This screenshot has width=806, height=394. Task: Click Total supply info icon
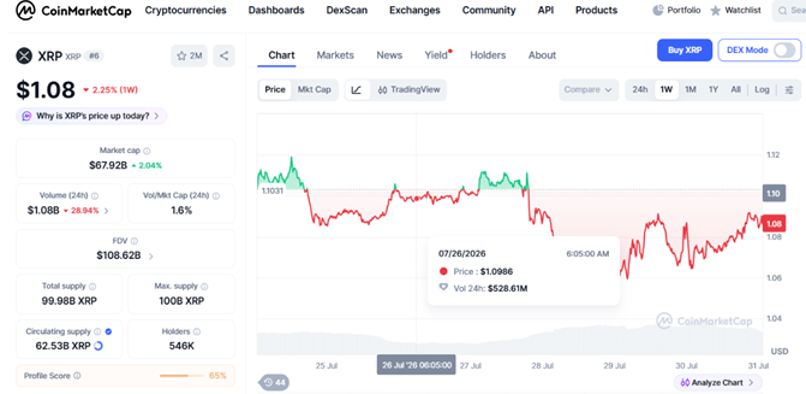[x=93, y=286]
